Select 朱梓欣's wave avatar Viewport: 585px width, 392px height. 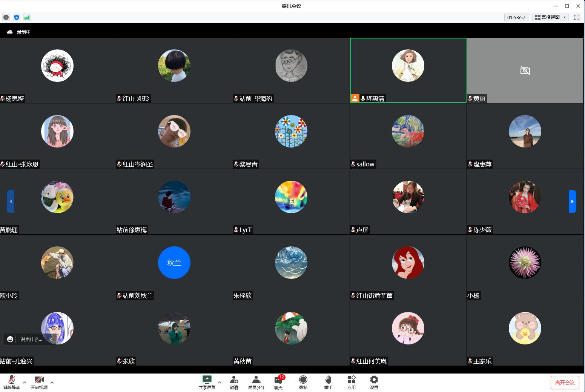pos(291,263)
